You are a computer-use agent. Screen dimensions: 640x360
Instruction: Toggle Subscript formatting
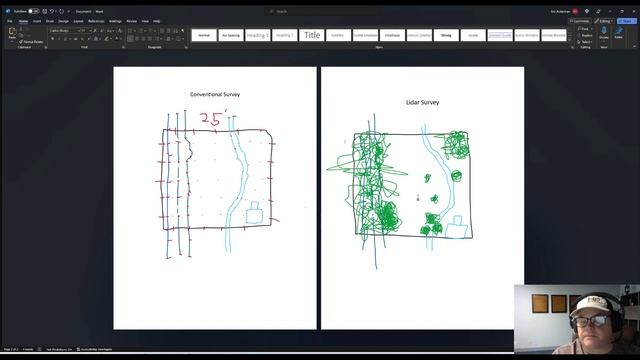82,39
